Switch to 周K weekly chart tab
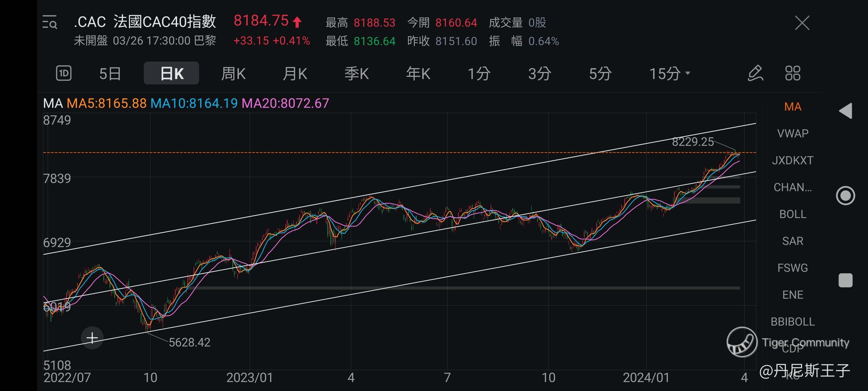The image size is (868, 391). tap(233, 73)
